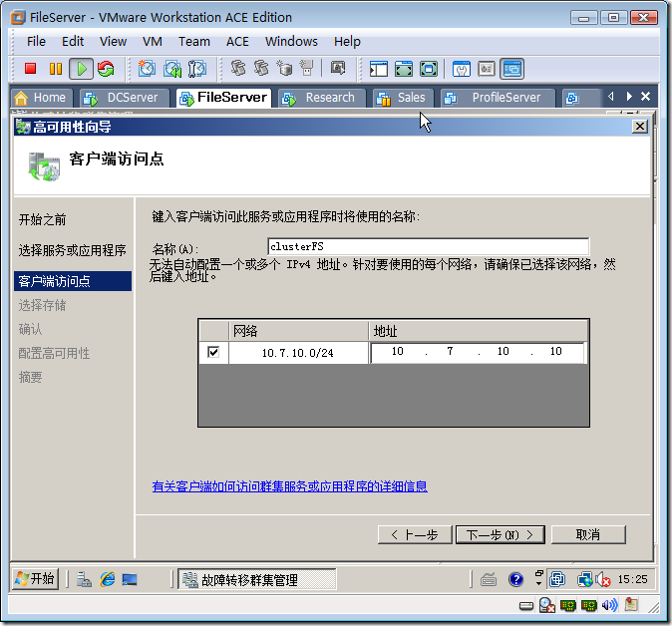The height and width of the screenshot is (626, 672).
Task: Click the 10.7.10.0/24 network cell
Action: [x=298, y=353]
